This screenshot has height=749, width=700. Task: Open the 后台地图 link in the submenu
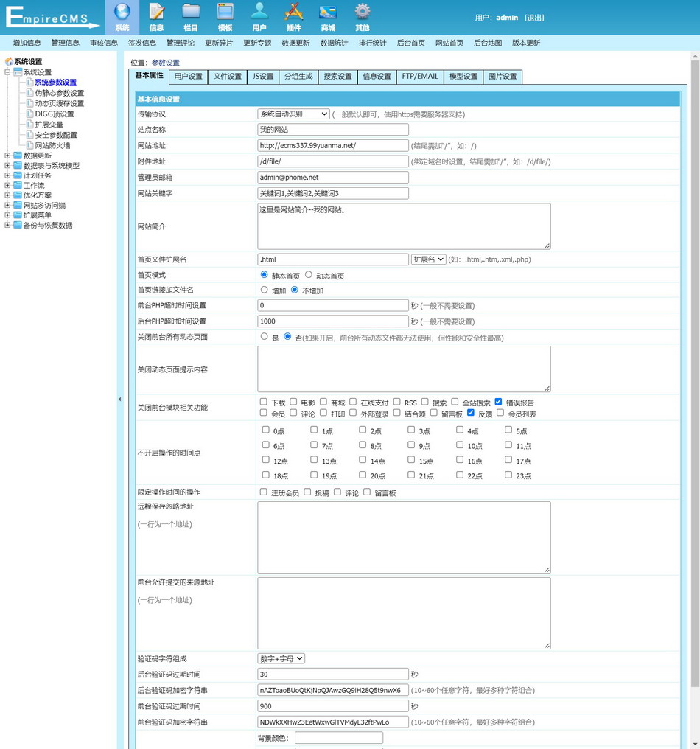point(488,43)
